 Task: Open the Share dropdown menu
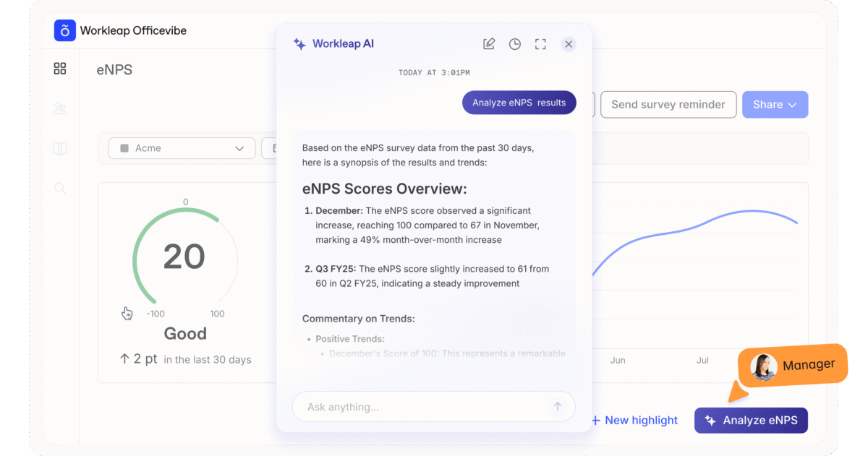775,105
